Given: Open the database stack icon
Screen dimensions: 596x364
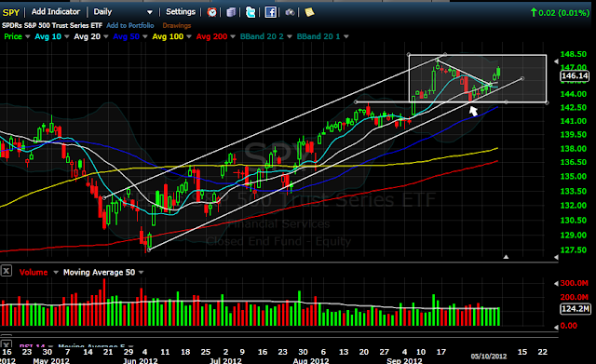Looking at the screenshot, I should [x=231, y=12].
